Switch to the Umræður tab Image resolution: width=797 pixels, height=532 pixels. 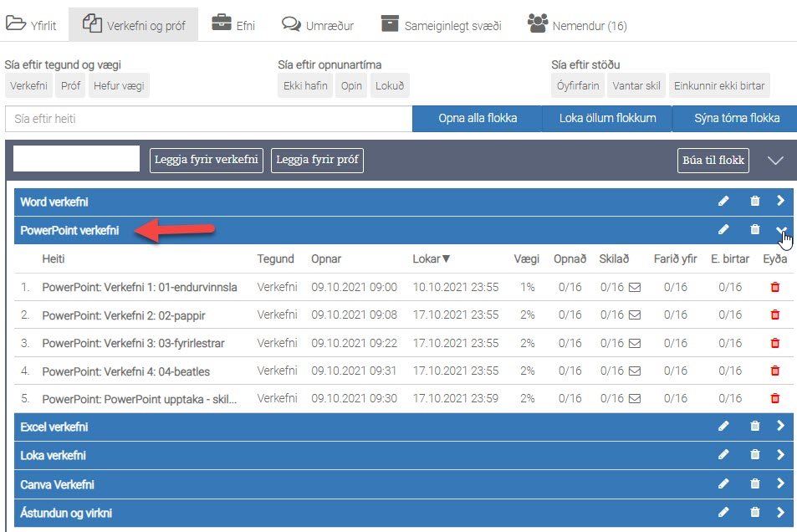point(318,25)
